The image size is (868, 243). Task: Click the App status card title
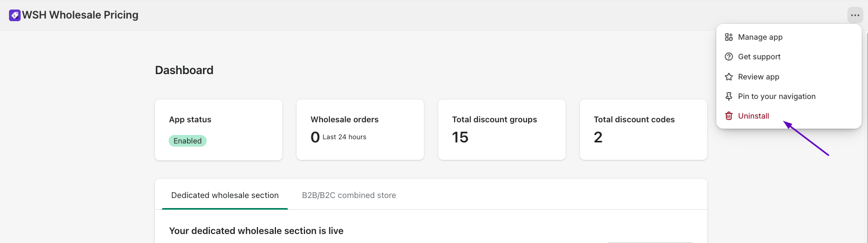coord(190,120)
